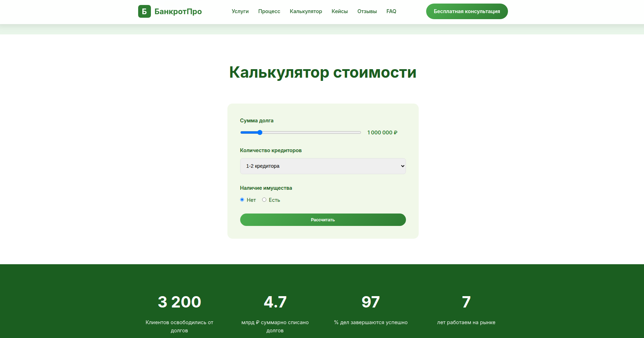Open the Процесс navigation item

(x=269, y=11)
